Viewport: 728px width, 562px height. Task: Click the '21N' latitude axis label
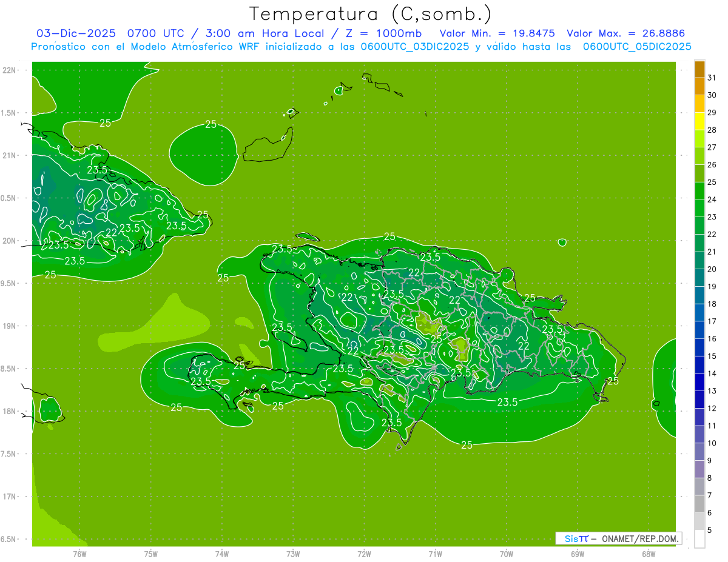(10, 155)
